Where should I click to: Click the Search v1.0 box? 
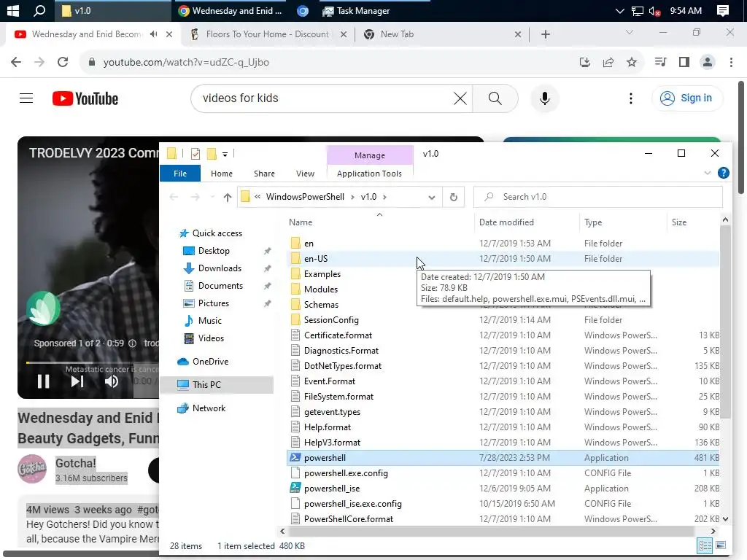pyautogui.click(x=598, y=197)
